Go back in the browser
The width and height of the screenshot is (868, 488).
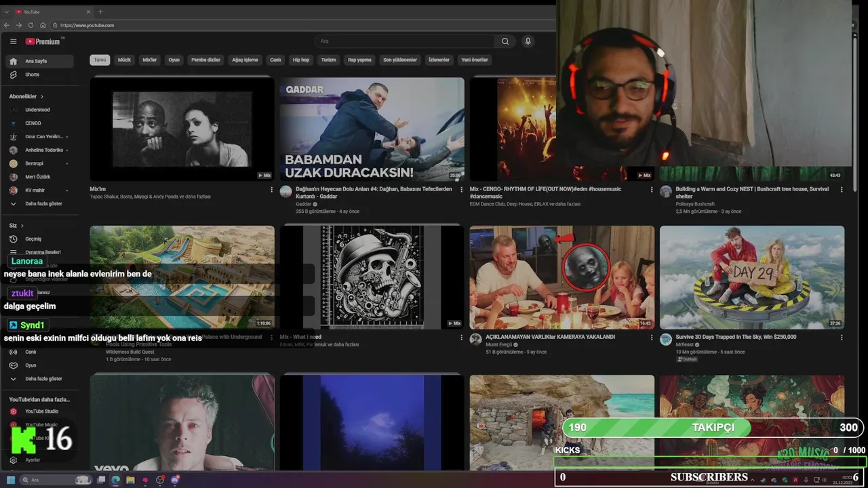point(7,25)
